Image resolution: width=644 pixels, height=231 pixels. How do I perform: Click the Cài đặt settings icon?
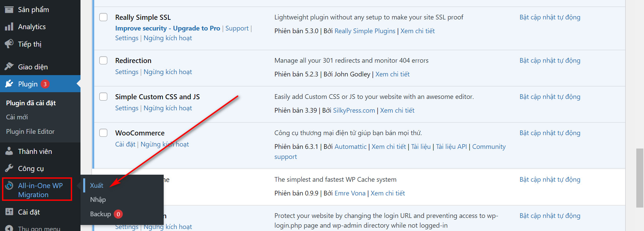[9, 212]
